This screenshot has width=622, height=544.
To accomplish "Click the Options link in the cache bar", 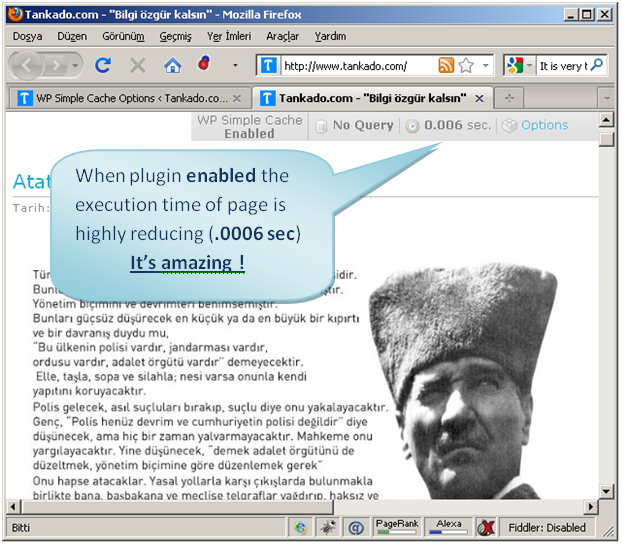I will click(544, 125).
